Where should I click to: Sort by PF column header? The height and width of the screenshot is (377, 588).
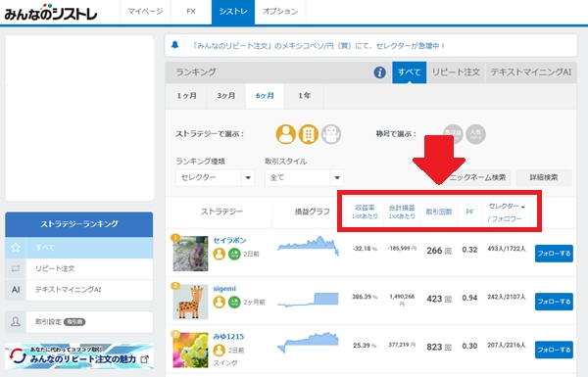(x=469, y=212)
